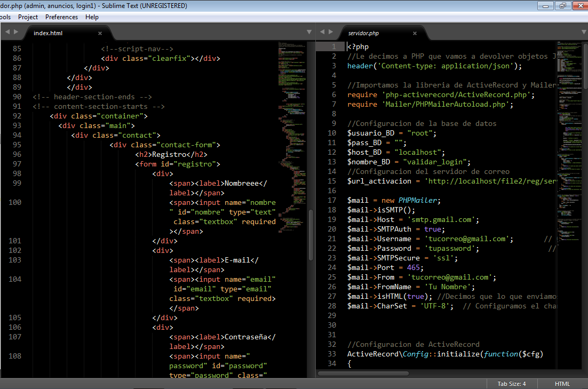Open the Help menu
Screen dimensions: 588x389
[92, 17]
